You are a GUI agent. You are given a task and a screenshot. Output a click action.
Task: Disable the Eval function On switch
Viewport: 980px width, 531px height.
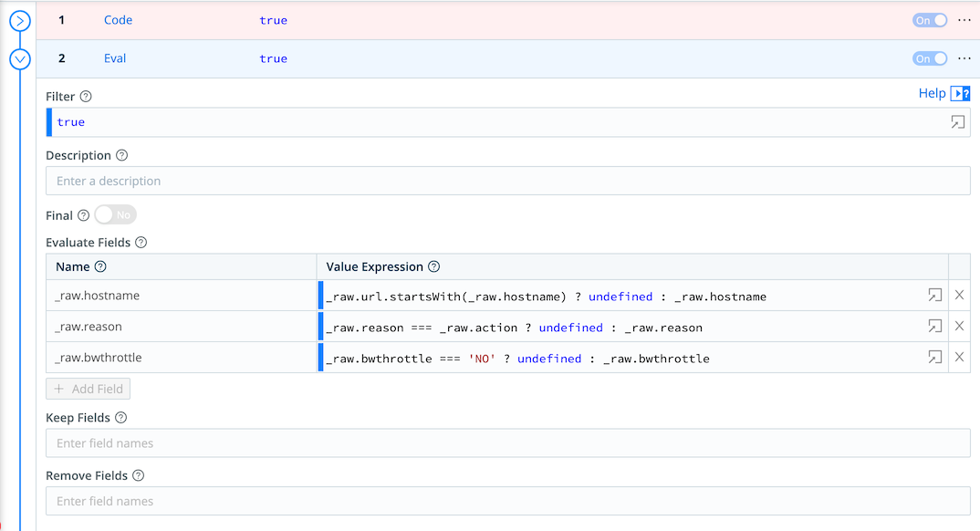930,58
